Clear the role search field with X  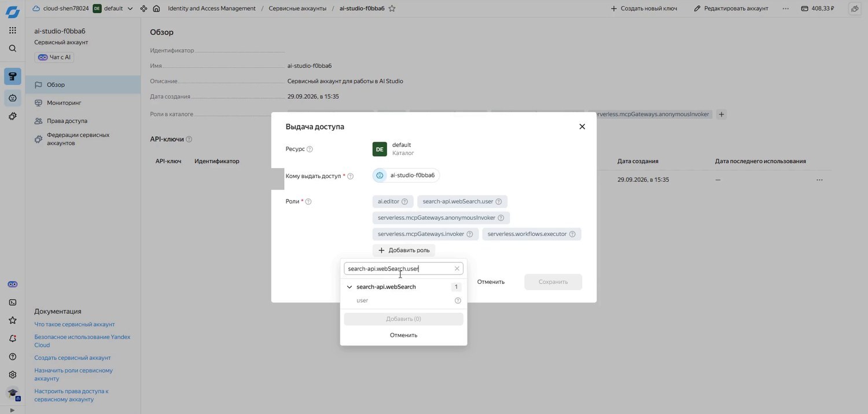(x=457, y=269)
